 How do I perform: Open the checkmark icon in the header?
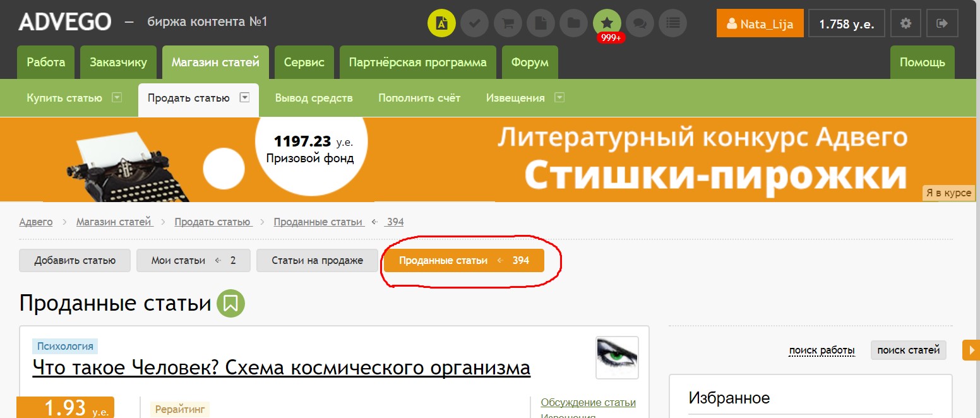[475, 23]
